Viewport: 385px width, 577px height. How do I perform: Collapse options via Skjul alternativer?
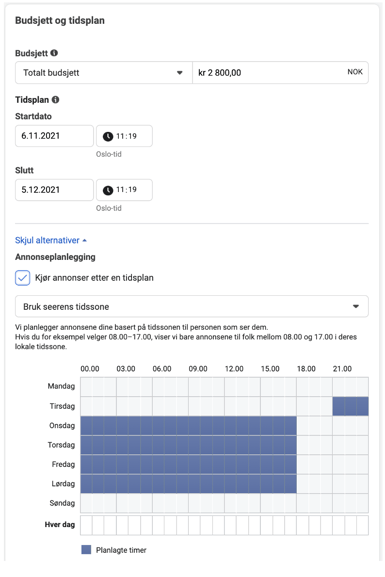pos(51,240)
